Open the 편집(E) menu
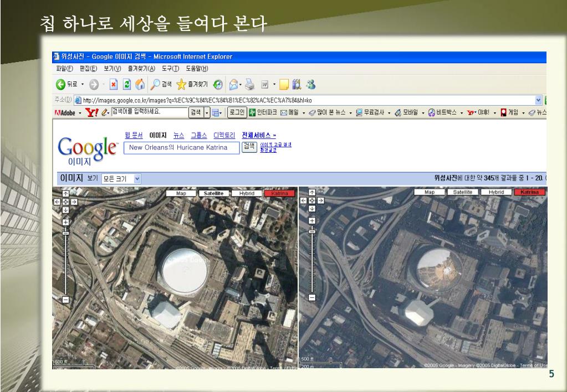The image size is (567, 392). [x=88, y=69]
